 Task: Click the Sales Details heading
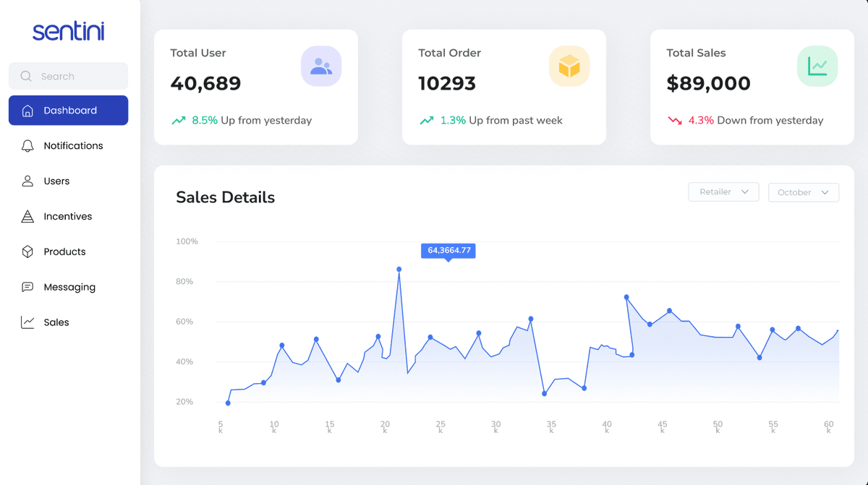coord(226,197)
